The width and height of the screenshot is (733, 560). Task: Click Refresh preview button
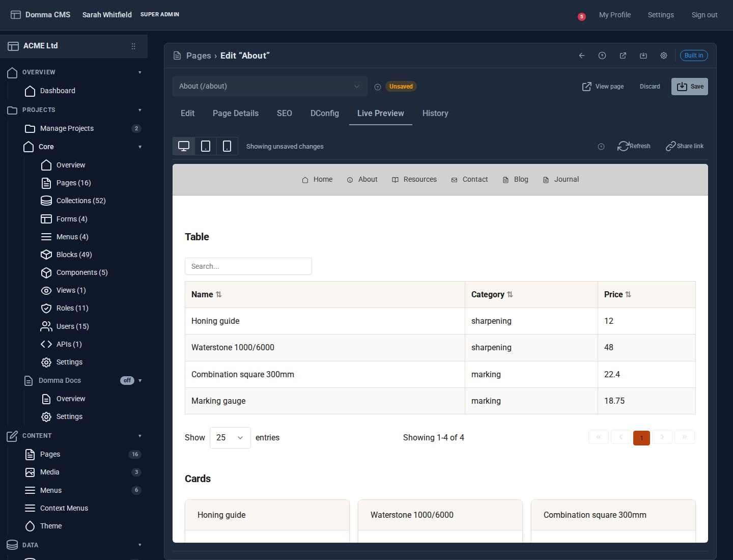[x=634, y=146]
